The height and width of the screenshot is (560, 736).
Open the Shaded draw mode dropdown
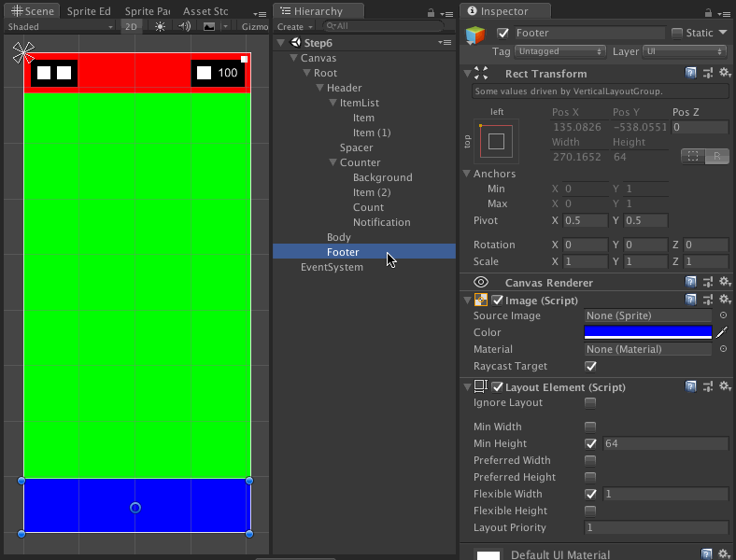point(60,27)
